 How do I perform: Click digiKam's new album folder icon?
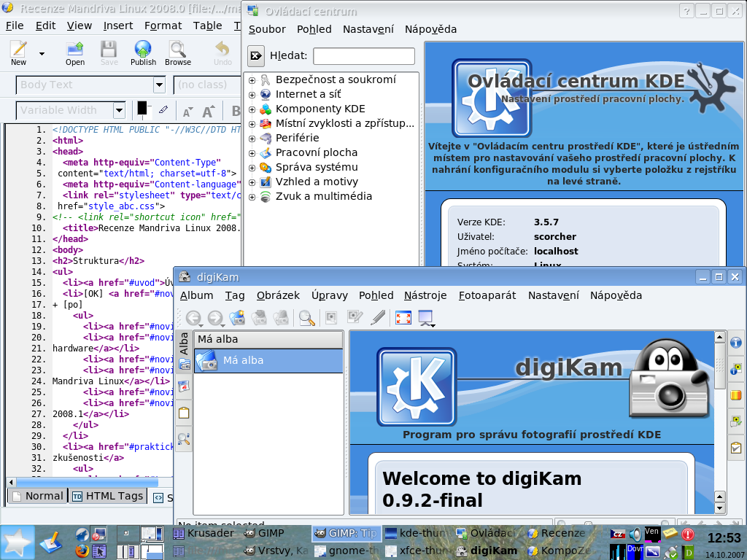click(x=237, y=318)
